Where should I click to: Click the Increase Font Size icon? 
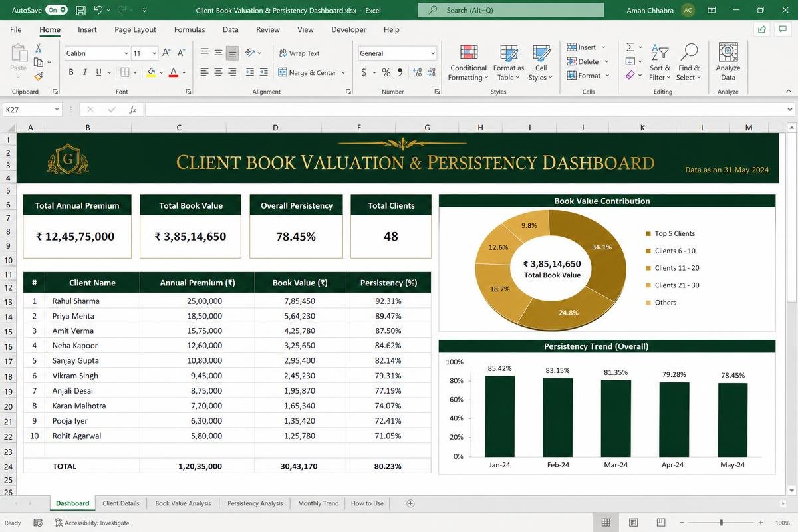pos(166,53)
